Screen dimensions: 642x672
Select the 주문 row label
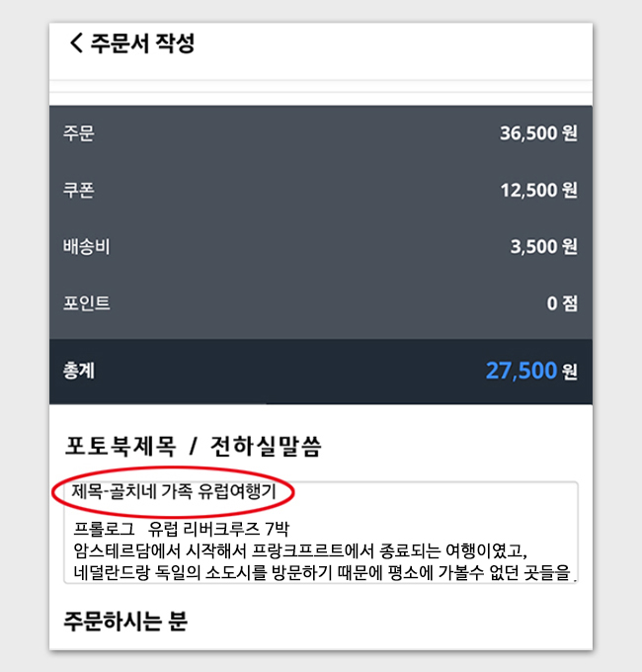tap(79, 133)
